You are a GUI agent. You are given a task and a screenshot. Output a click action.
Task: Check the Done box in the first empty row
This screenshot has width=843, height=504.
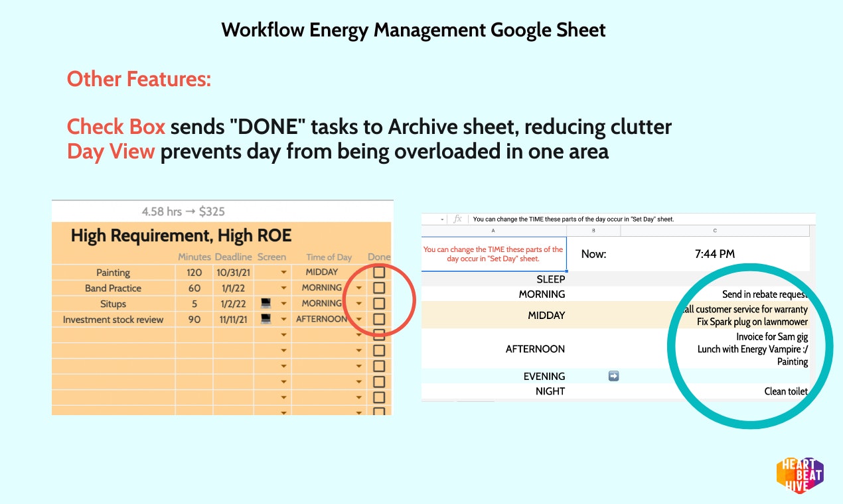tap(378, 334)
